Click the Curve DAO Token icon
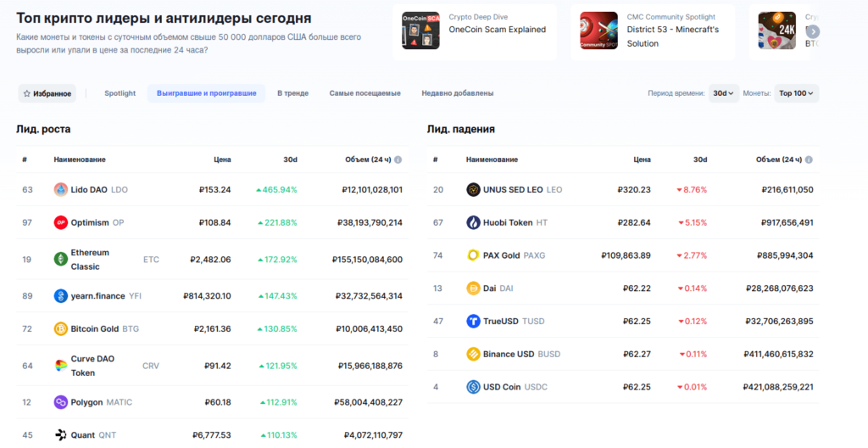 point(60,366)
